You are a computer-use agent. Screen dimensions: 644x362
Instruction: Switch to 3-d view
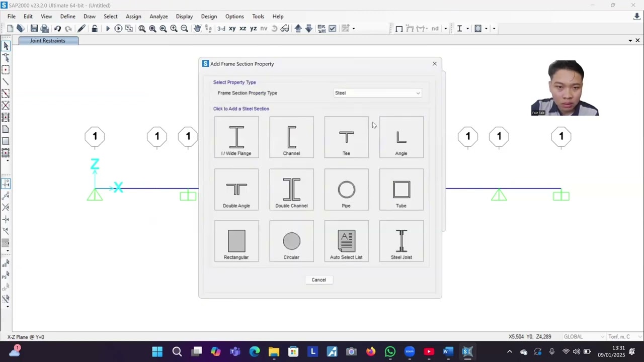point(221,29)
